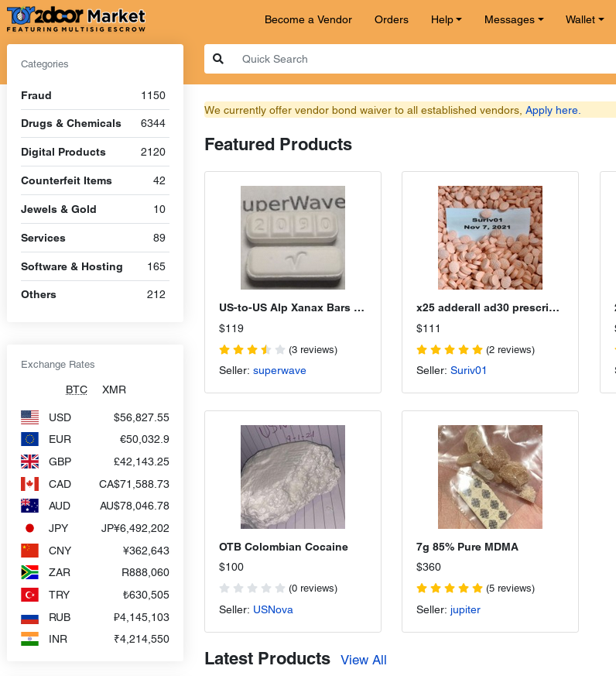Screen dimensions: 616x676
Task: Click the Canadian flag next to CAD
Action: tap(29, 484)
